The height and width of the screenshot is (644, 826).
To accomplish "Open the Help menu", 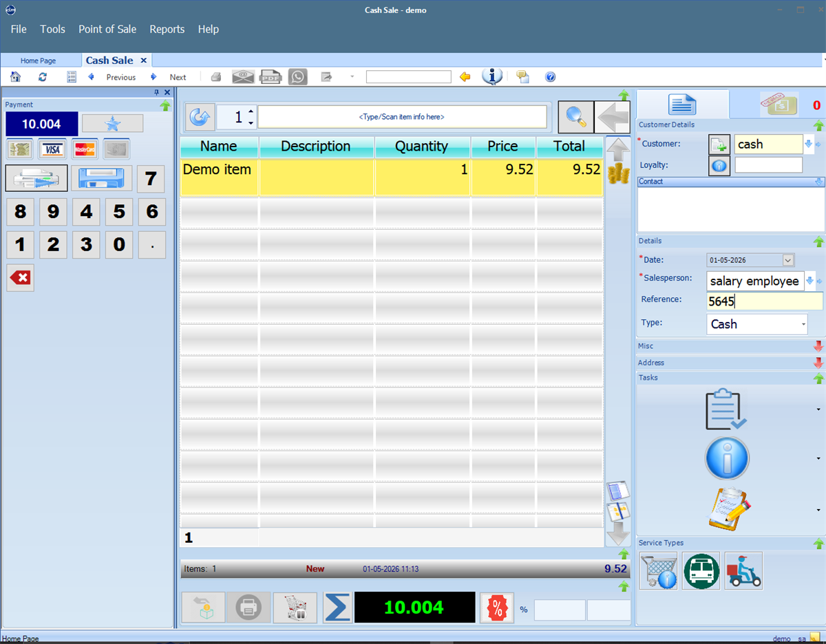I will pos(209,29).
